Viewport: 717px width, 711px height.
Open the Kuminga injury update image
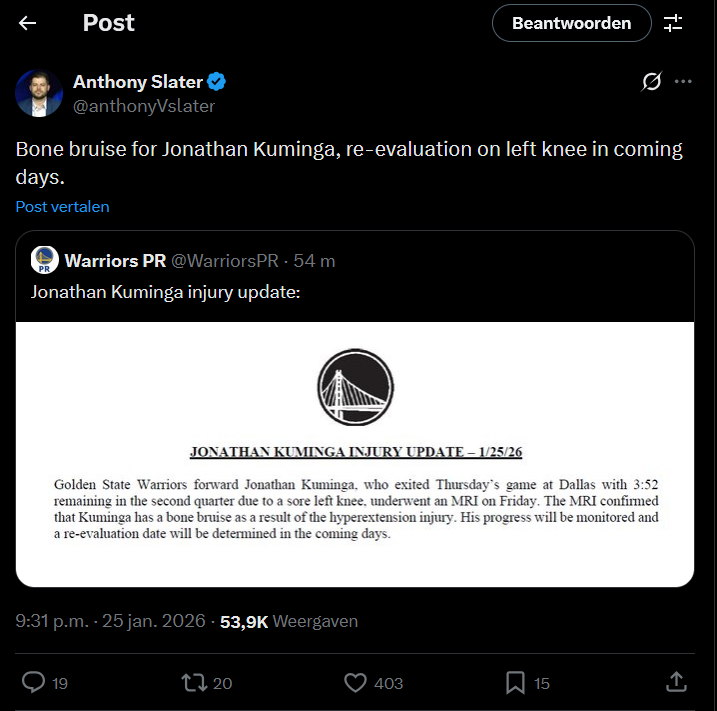[355, 454]
